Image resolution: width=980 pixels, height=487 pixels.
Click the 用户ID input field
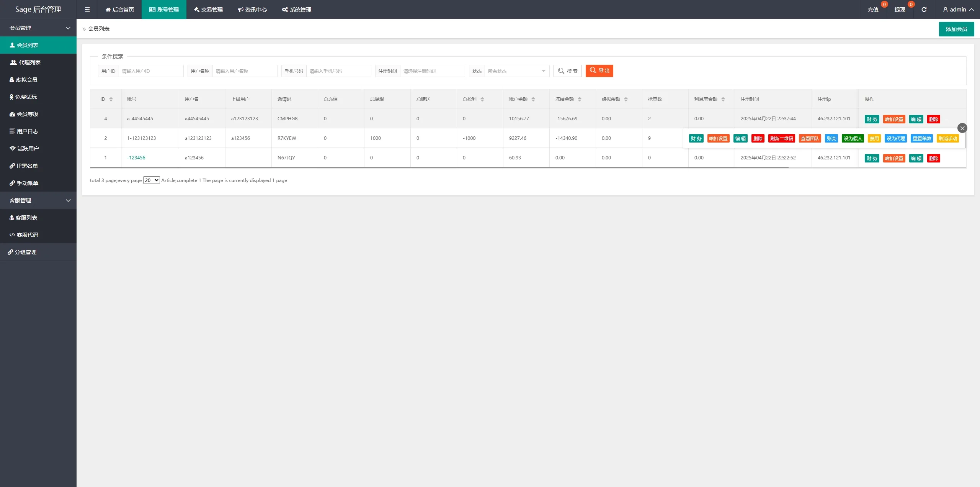point(151,71)
